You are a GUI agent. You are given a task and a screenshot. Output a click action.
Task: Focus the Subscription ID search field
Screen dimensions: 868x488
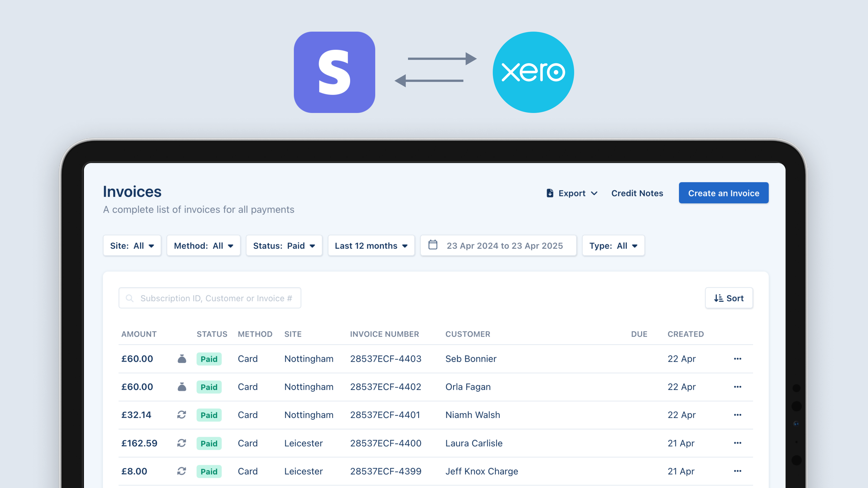click(216, 298)
